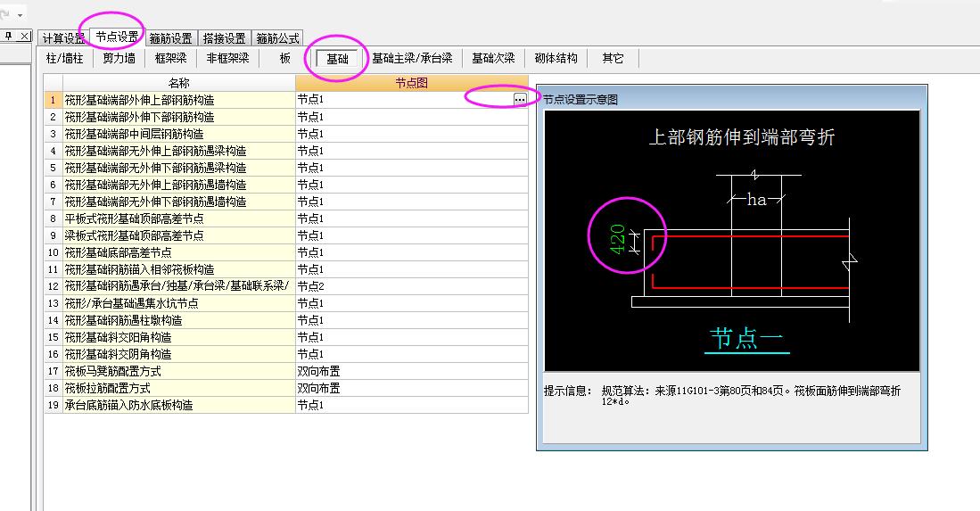
Task: Click 节点2 value in row 12
Action: pos(412,286)
